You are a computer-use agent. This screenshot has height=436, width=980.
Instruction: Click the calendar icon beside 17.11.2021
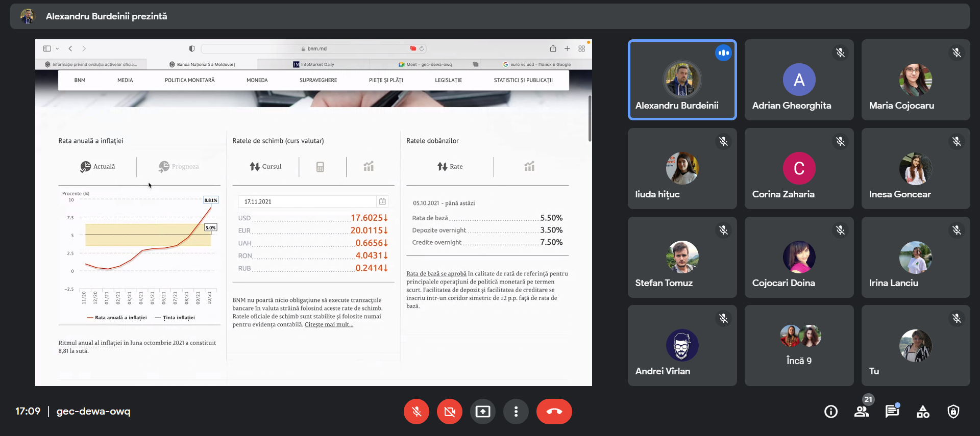point(382,201)
